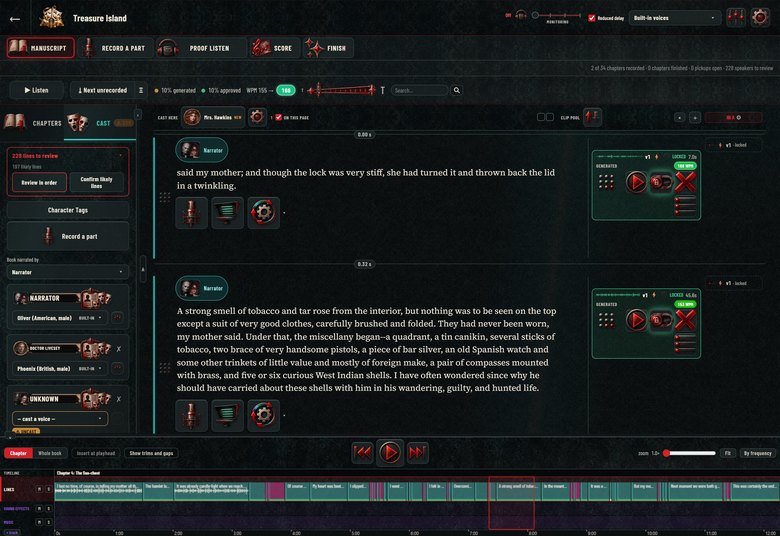Screen dimensions: 780x536
Task: Click Confirm likely lines button
Action: tap(97, 183)
